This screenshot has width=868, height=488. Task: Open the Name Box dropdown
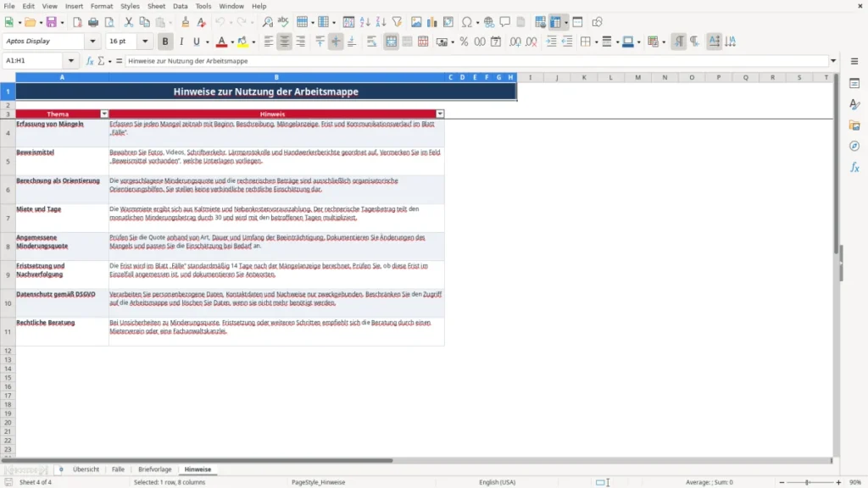71,61
